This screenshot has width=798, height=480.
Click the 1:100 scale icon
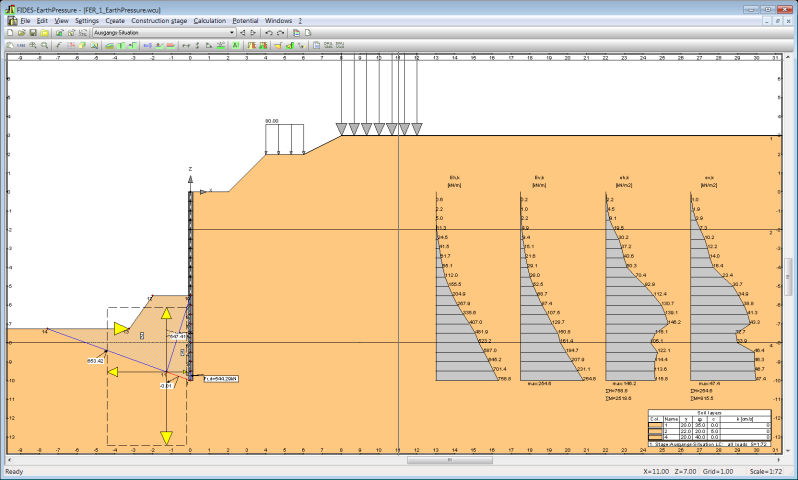(x=21, y=45)
